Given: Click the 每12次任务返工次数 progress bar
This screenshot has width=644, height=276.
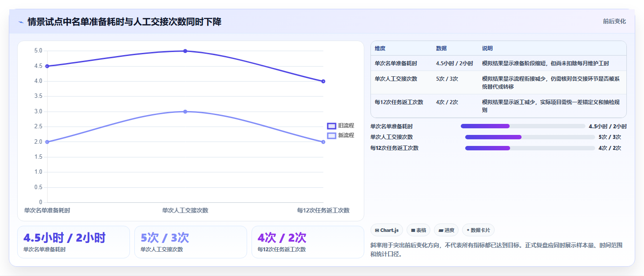Looking at the screenshot, I should click(530, 148).
